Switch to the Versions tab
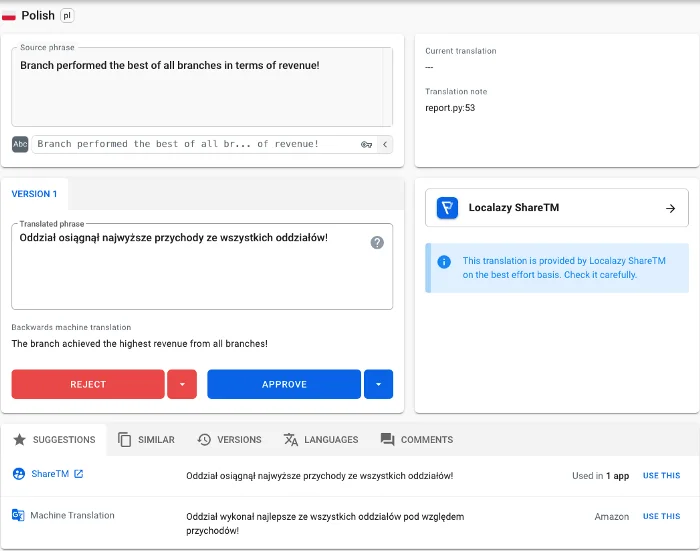 click(x=229, y=439)
